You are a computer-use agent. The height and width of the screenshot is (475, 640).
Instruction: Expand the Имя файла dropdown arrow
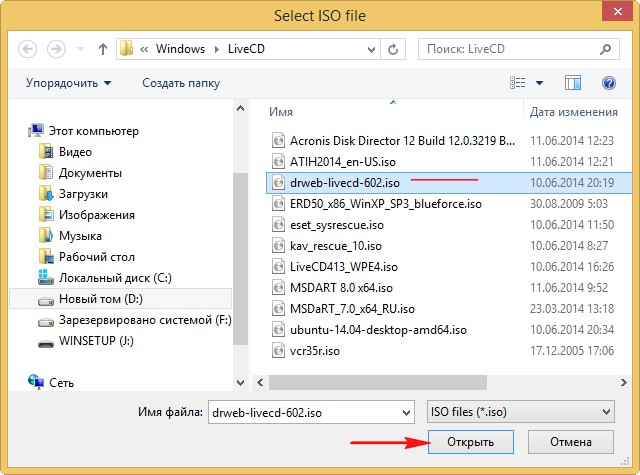(406, 413)
